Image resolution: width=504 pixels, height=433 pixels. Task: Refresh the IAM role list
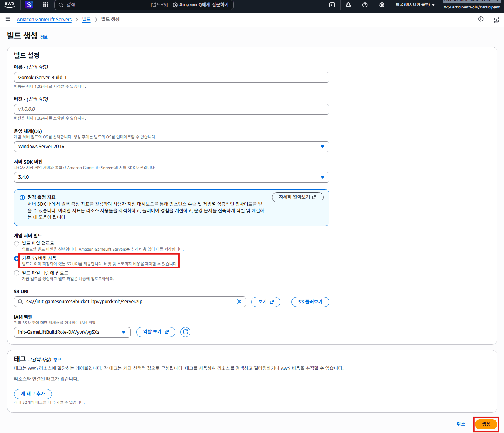click(186, 332)
